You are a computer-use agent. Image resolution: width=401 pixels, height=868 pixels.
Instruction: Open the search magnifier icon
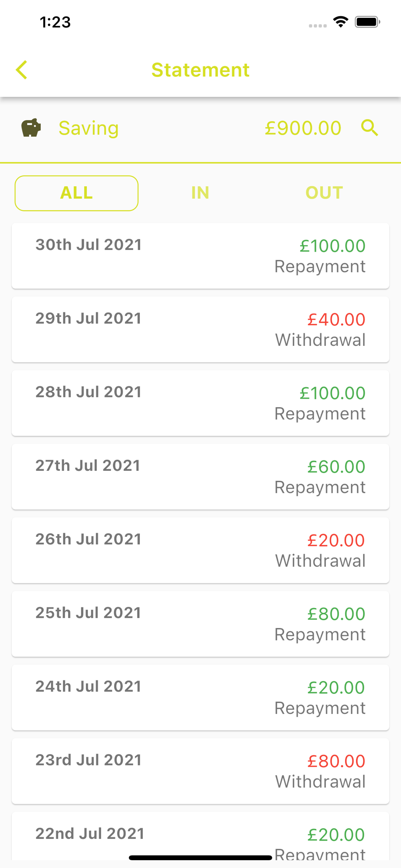(x=369, y=128)
